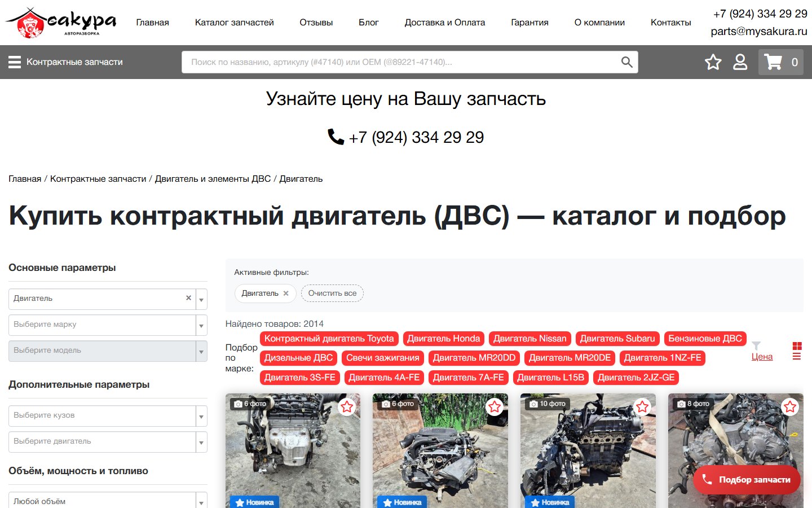Click the parts search input field
The image size is (812, 508).
pyautogui.click(x=400, y=62)
